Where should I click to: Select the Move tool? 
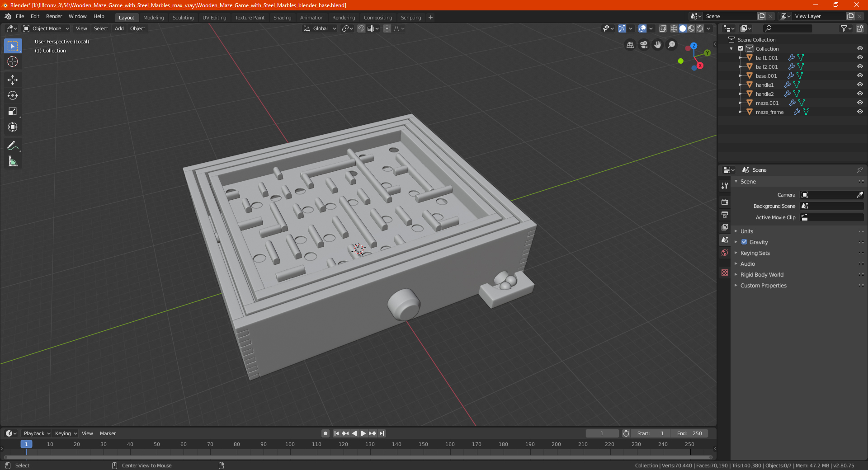(x=13, y=80)
